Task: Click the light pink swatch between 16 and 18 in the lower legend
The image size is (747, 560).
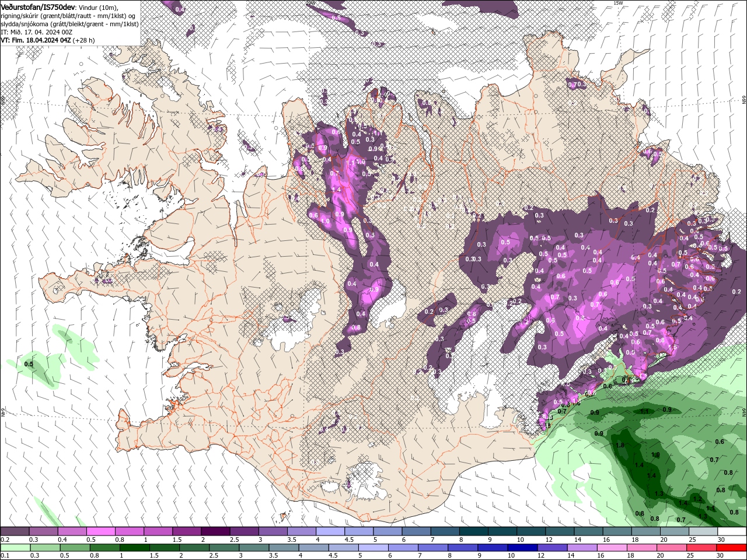Action: (x=612, y=547)
